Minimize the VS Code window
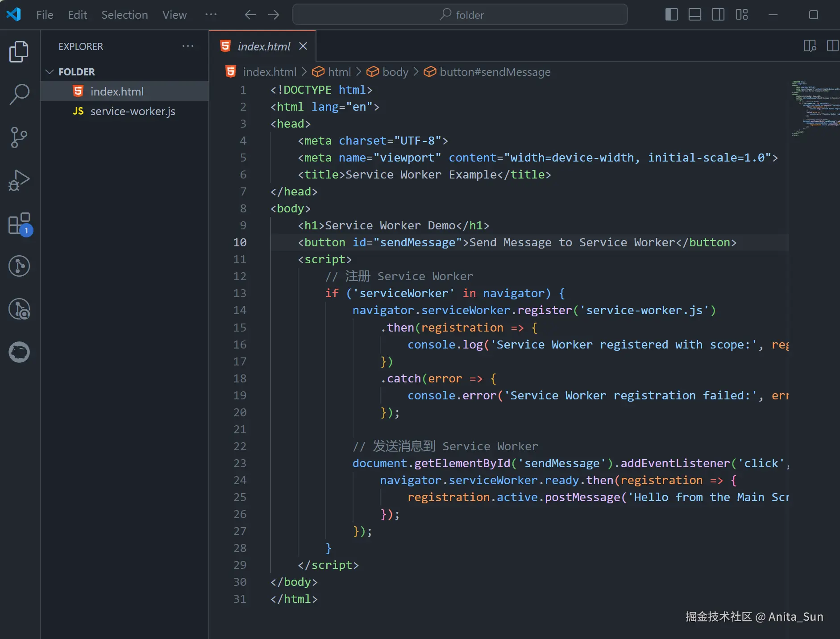Viewport: 840px width, 639px height. [773, 15]
